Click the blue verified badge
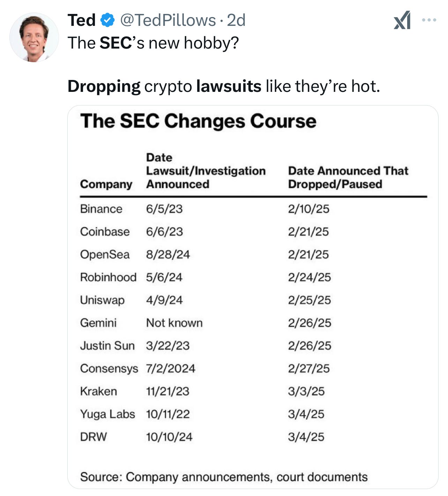 (x=107, y=20)
